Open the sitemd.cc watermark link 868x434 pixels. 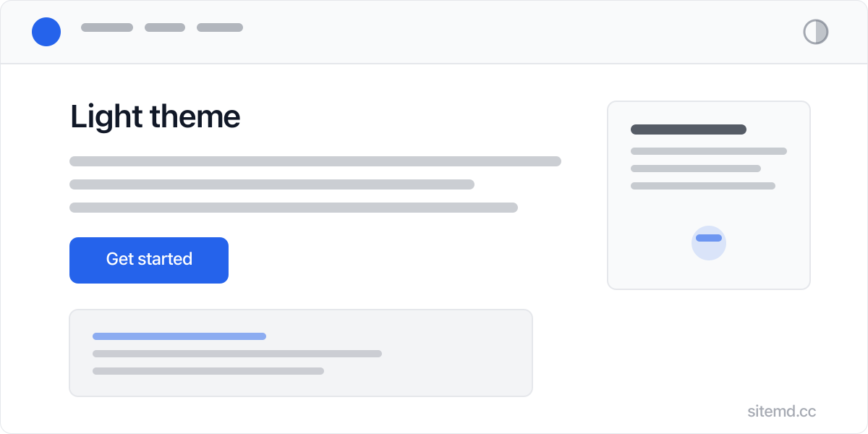pos(781,412)
